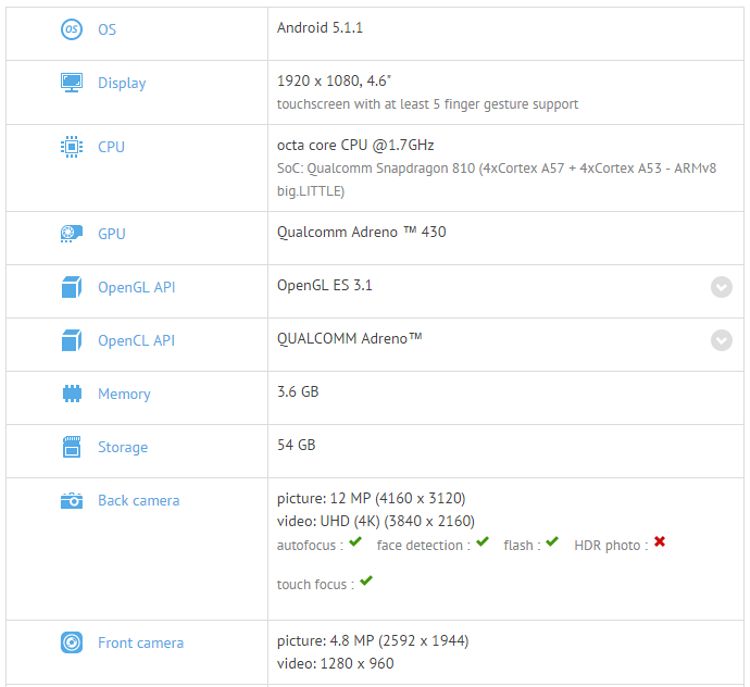The image size is (750, 687).
Task: Expand the QUALCOMM Adreno OpenCL row
Action: click(721, 341)
